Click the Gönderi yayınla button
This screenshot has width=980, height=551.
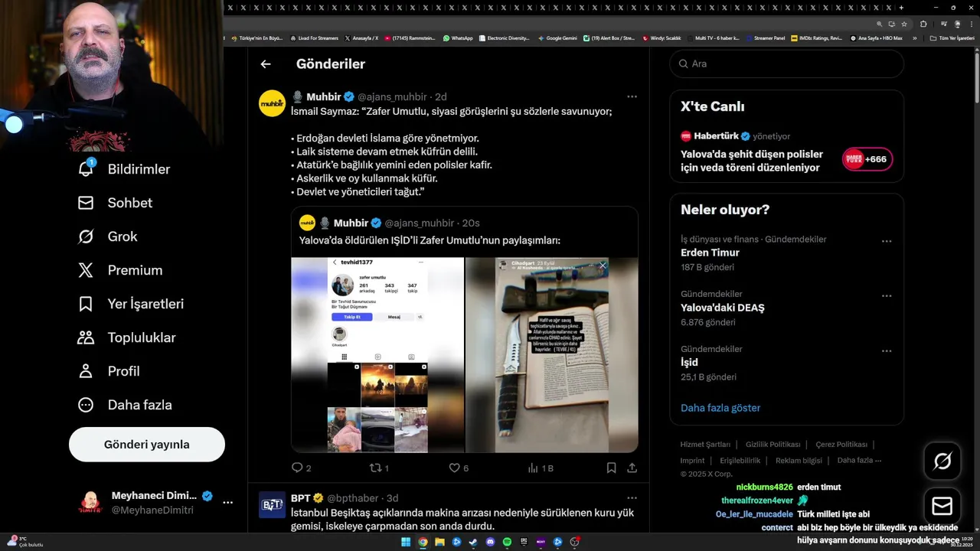click(x=147, y=445)
